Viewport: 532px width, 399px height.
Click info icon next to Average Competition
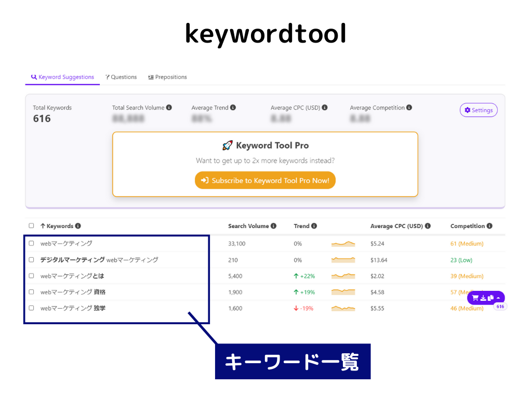(409, 108)
